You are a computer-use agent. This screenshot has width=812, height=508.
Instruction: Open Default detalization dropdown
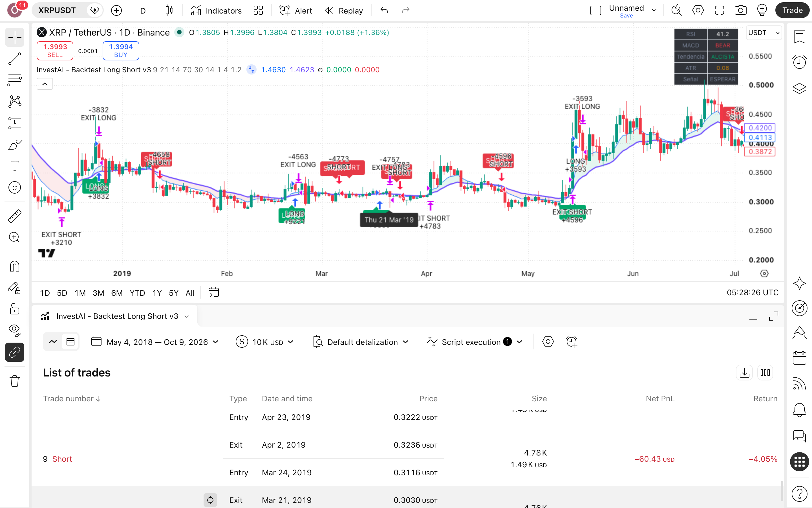(361, 342)
